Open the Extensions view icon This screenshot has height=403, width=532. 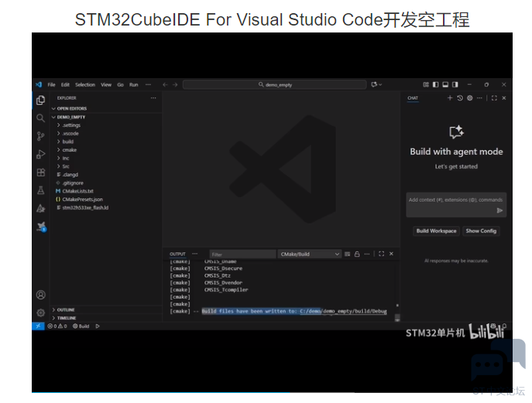pos(40,172)
